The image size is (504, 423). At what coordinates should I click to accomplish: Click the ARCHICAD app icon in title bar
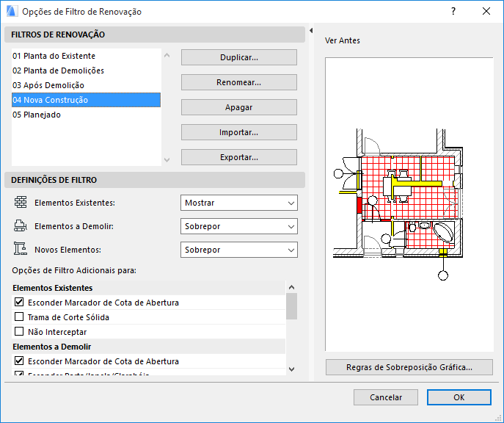pyautogui.click(x=11, y=11)
